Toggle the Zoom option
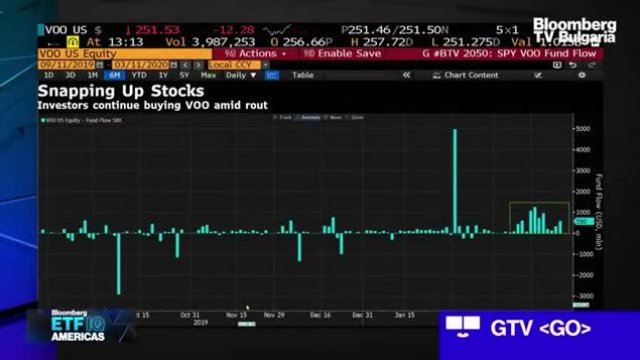 coord(355,118)
